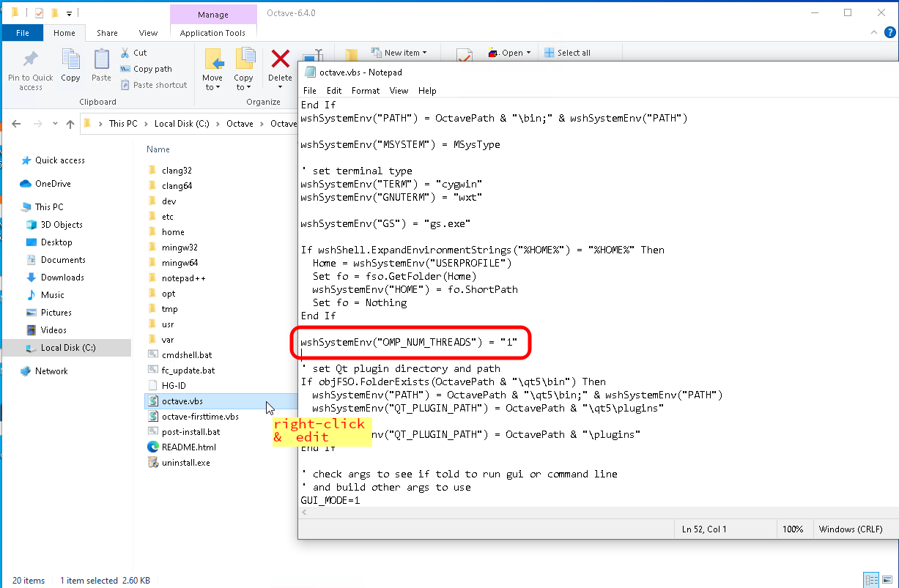The image size is (899, 588).
Task: Switch to the Share ribbon tab
Action: [x=107, y=33]
